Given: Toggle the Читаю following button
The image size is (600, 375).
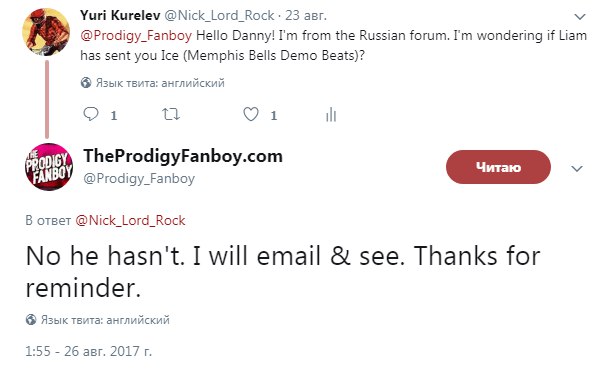Looking at the screenshot, I should point(498,167).
